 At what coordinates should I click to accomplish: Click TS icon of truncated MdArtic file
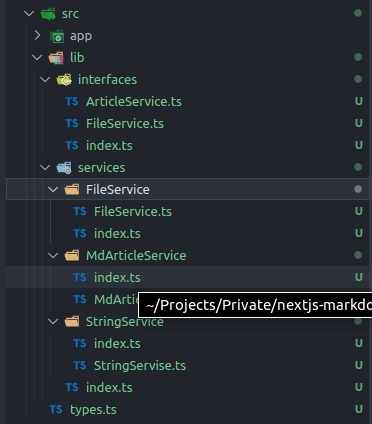tap(80, 300)
